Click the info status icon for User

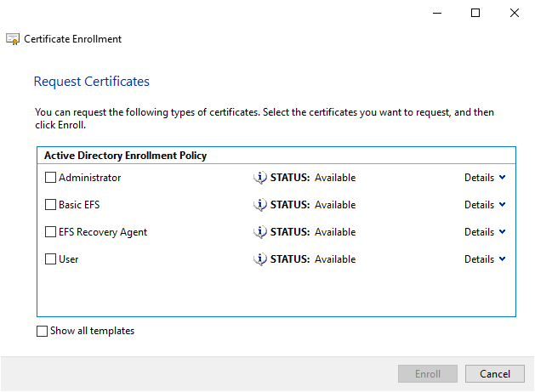click(x=260, y=259)
